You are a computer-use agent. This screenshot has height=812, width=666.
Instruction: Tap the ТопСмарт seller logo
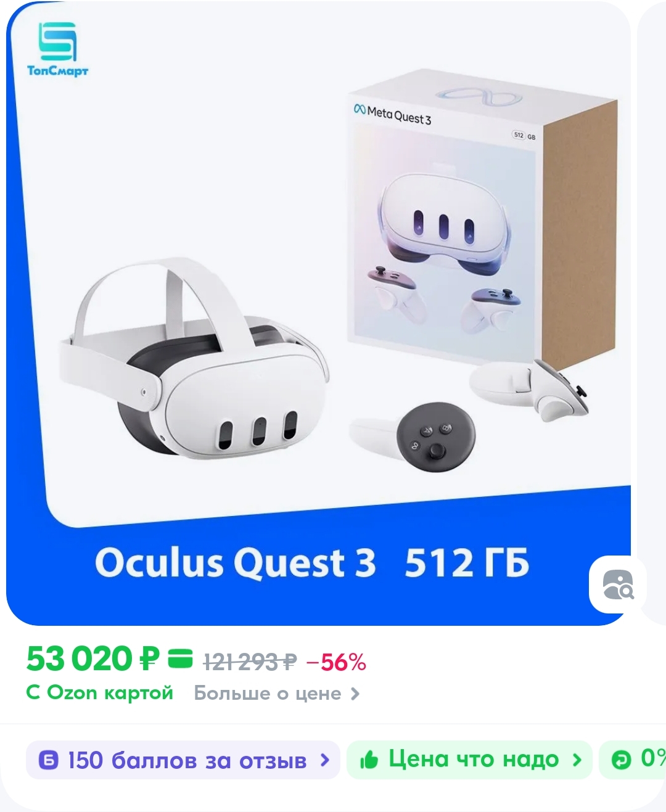tap(57, 49)
